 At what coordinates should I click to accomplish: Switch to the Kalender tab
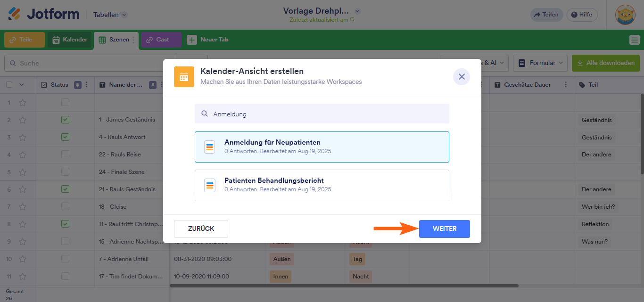coord(70,40)
